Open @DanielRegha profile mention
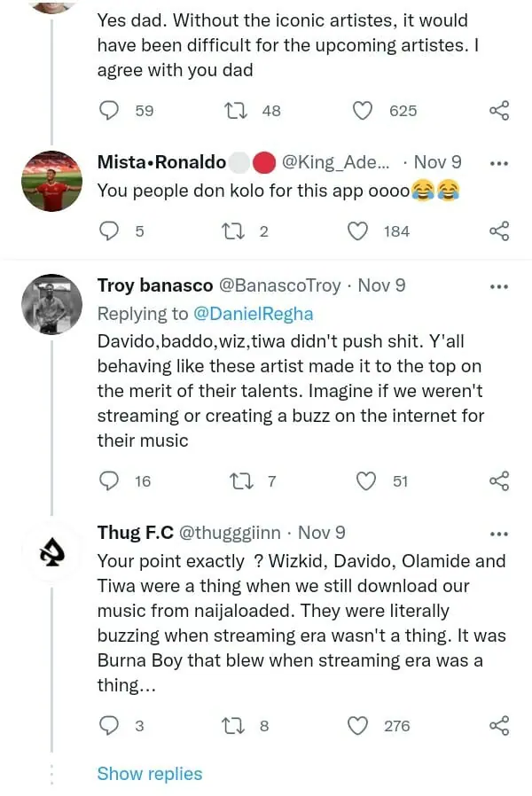The height and width of the screenshot is (796, 532). pos(253,314)
